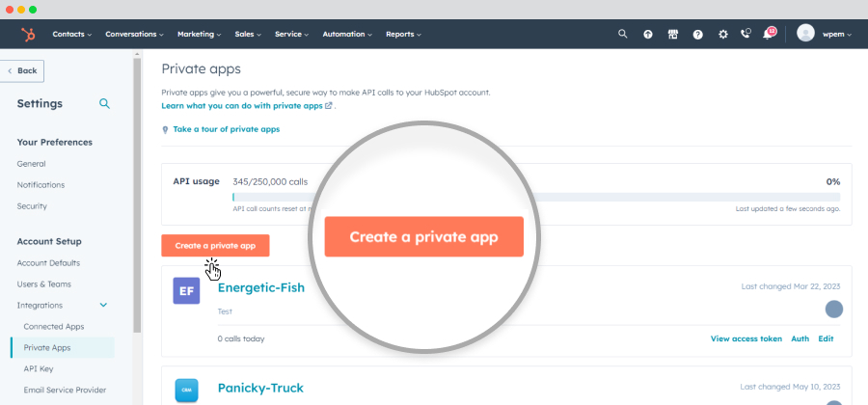
Task: Click the Last updated a few seconds ago text
Action: (788, 209)
